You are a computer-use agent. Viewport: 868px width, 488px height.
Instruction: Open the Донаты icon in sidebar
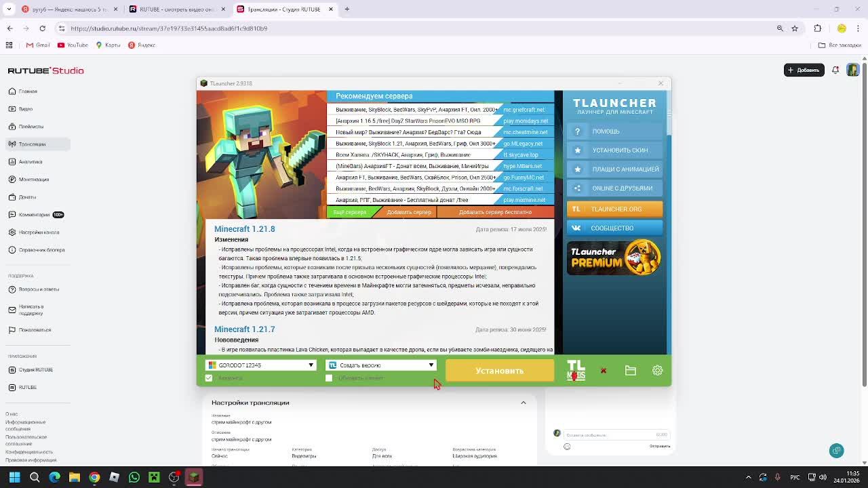click(x=12, y=197)
